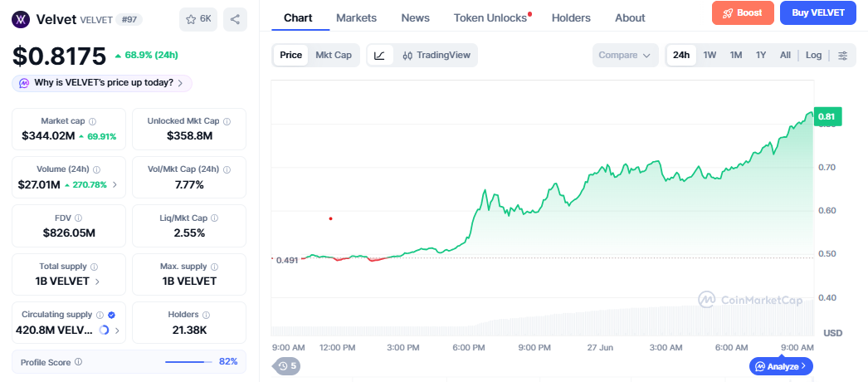Switch chart to Mkt Cap view

pos(334,56)
